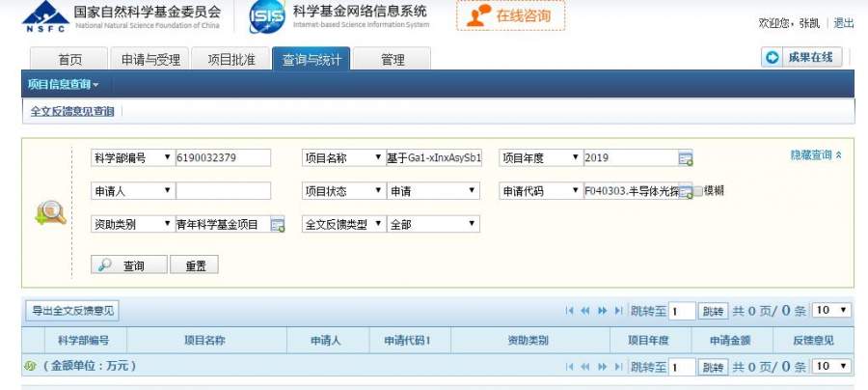Sort by 项目年度 column header
Screen dimensions: 868x390
click(648, 340)
